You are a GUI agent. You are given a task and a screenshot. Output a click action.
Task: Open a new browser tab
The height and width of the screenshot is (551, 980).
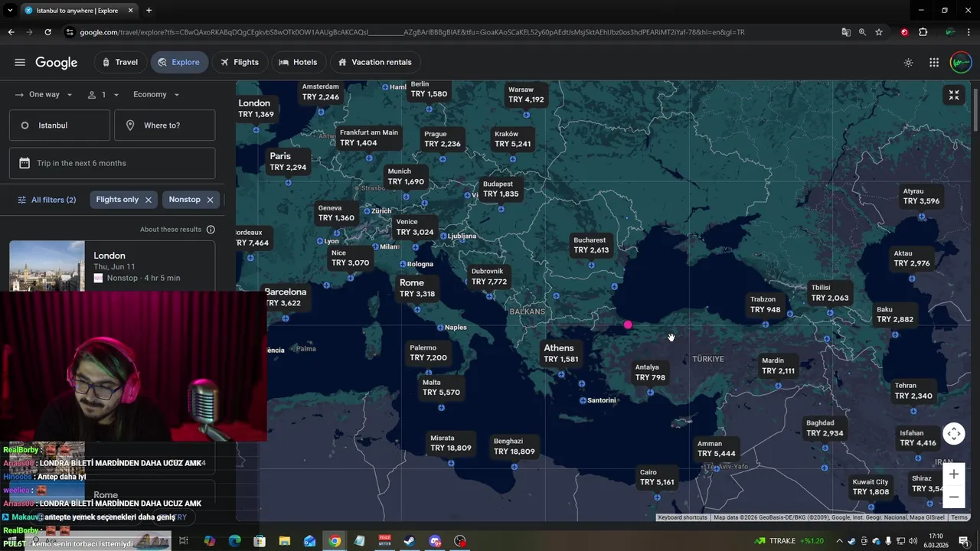pos(149,11)
